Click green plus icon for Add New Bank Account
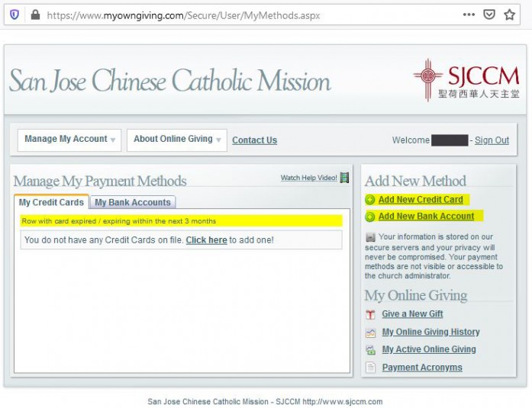 [x=370, y=217]
